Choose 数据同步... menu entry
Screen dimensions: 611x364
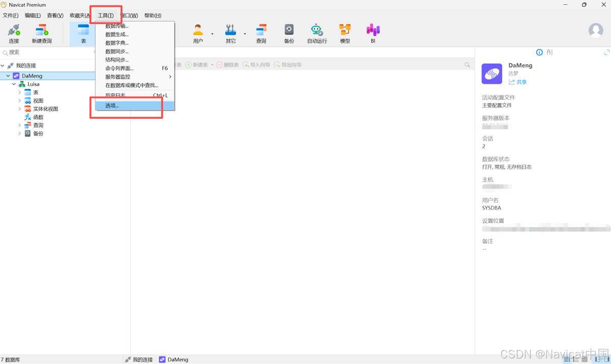135,51
